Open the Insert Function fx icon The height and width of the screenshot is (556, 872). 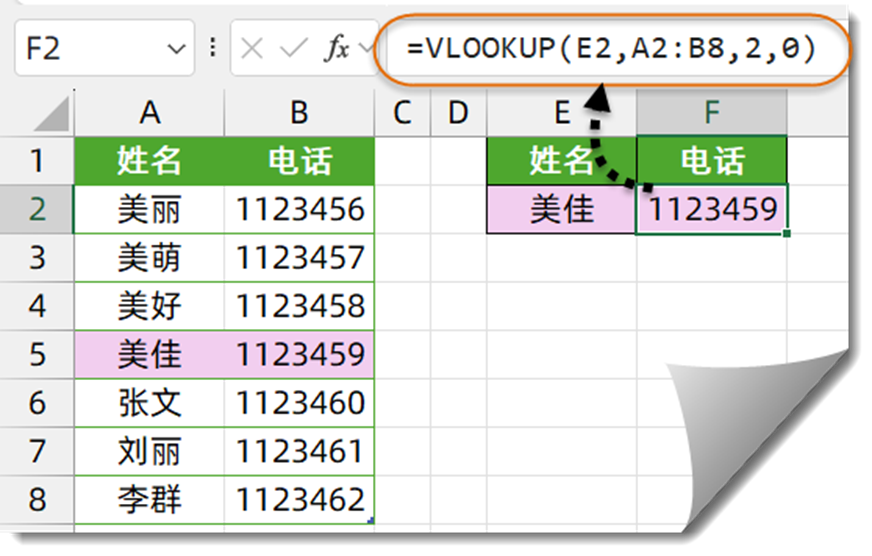[336, 48]
